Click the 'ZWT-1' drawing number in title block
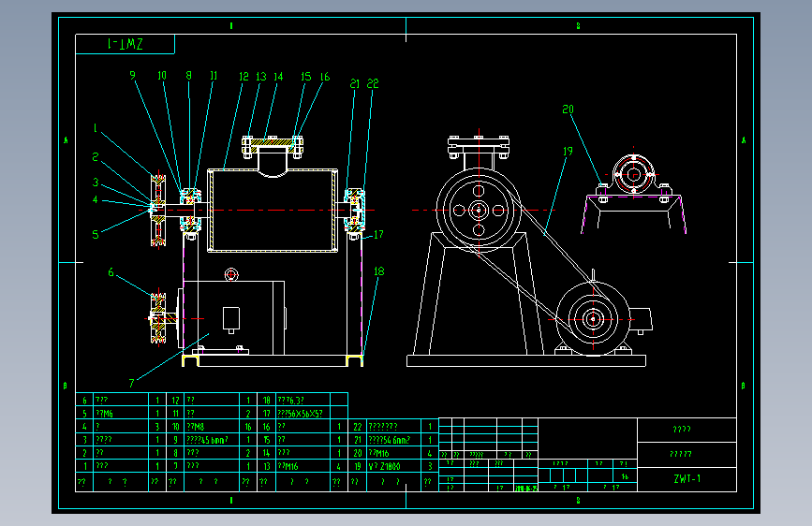The height and width of the screenshot is (526, 812). [687, 479]
